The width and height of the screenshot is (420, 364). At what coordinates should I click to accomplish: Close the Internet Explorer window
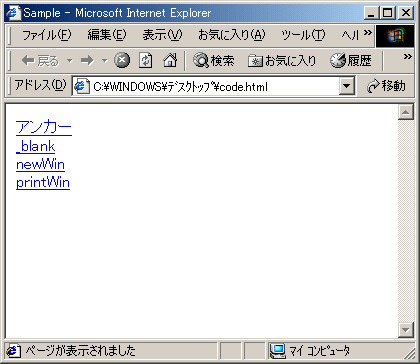(406, 13)
